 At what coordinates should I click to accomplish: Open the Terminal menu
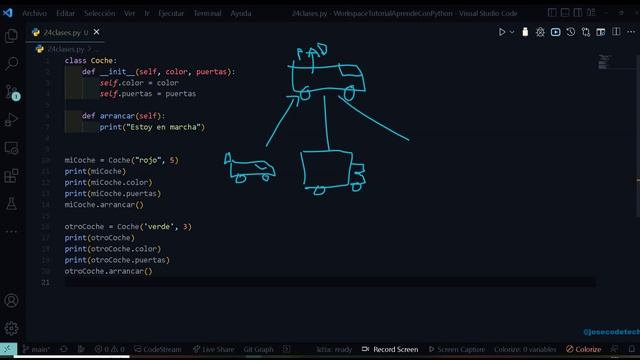[207, 13]
